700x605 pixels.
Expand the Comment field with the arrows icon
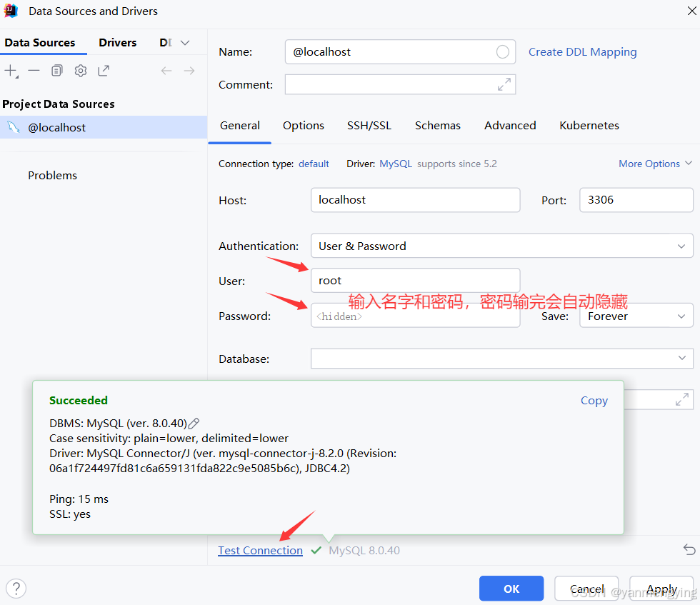[504, 84]
